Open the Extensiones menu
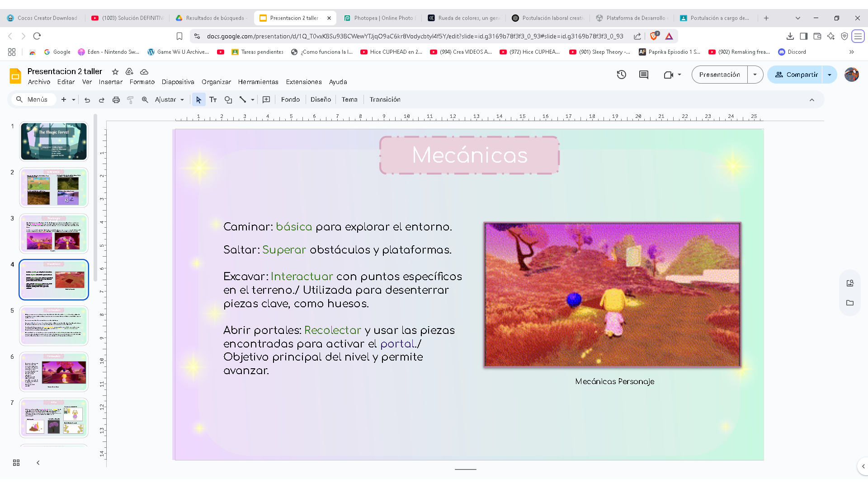Screen dimensions: 868x488 304,82
